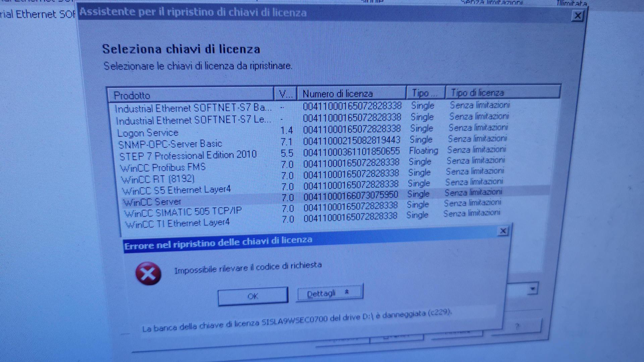
Task: Select the Logon Service license entry
Action: [x=148, y=133]
